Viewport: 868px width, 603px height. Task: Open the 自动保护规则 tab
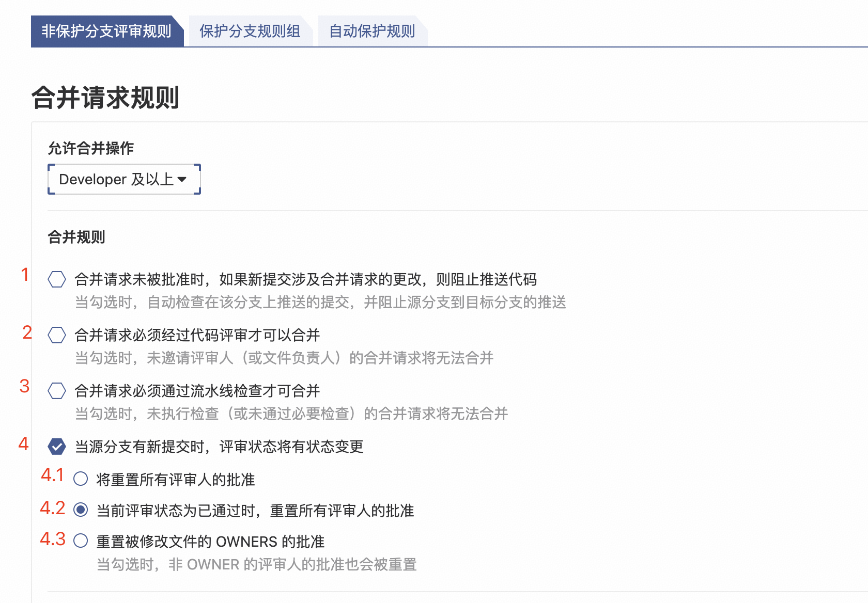(x=372, y=31)
